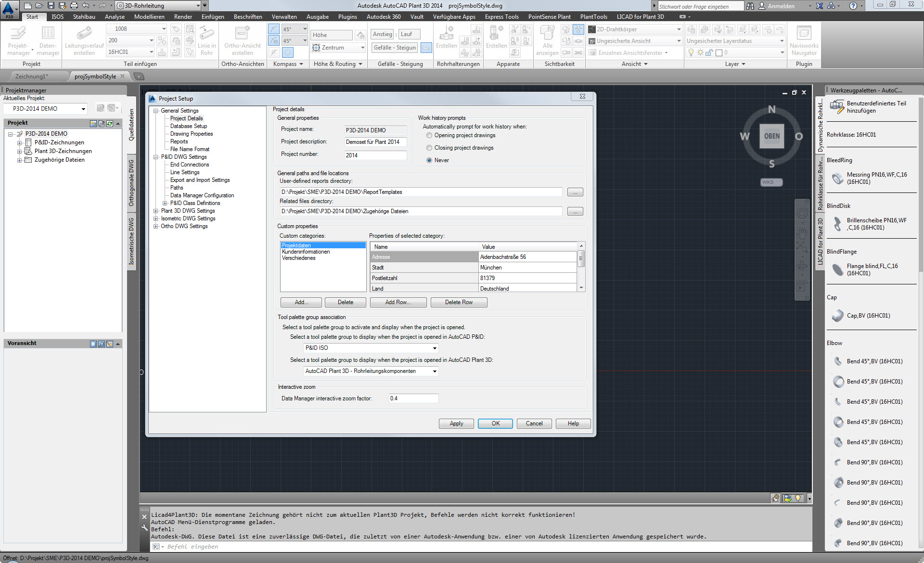Screen dimensions: 924x563
Task: Click the Add... category button
Action: coord(301,303)
